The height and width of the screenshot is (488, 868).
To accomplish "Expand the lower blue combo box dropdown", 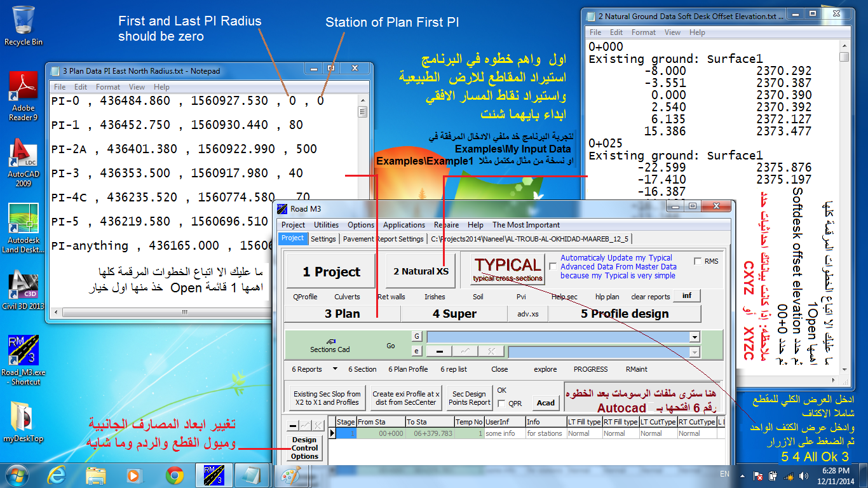I will coord(695,352).
